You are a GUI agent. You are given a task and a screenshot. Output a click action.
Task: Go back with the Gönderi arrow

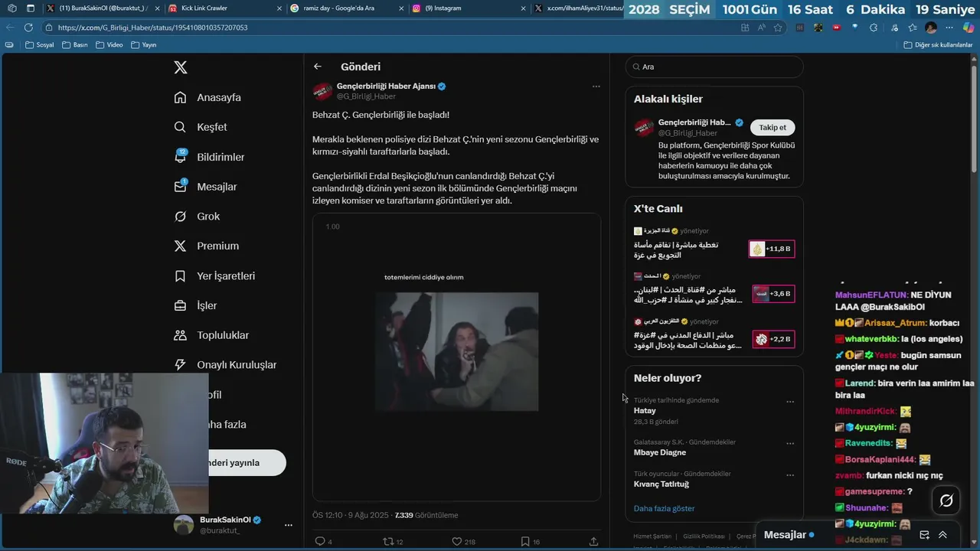318,67
